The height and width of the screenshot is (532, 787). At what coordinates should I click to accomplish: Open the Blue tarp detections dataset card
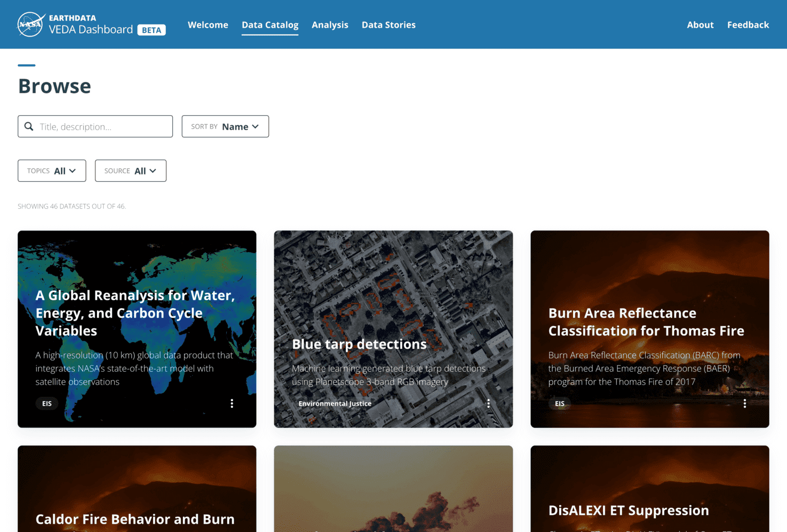click(359, 344)
